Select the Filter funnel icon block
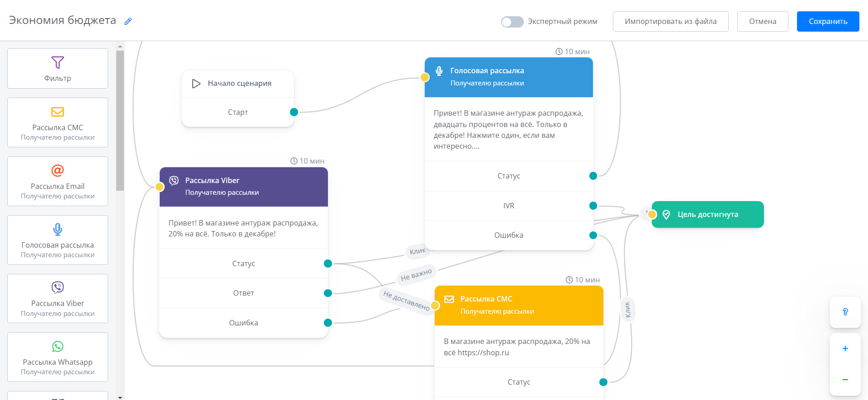 [57, 62]
